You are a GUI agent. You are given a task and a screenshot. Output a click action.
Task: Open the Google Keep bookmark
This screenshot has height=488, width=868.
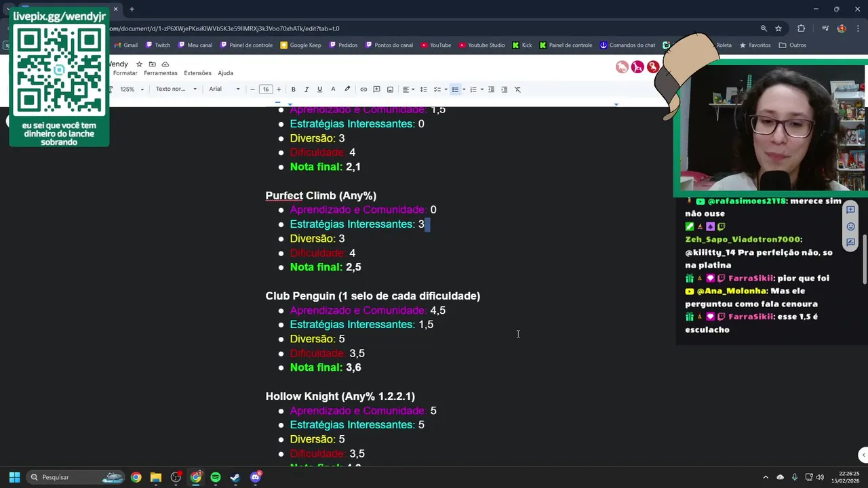coord(300,45)
